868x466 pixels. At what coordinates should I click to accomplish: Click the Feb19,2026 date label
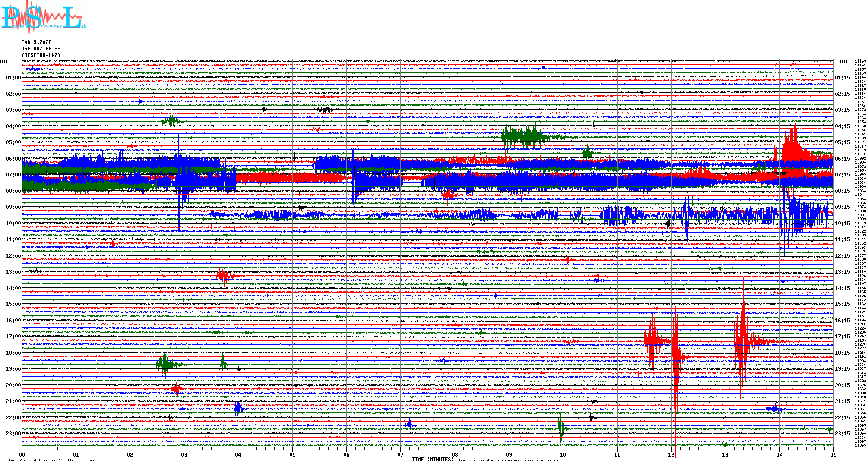(36, 42)
